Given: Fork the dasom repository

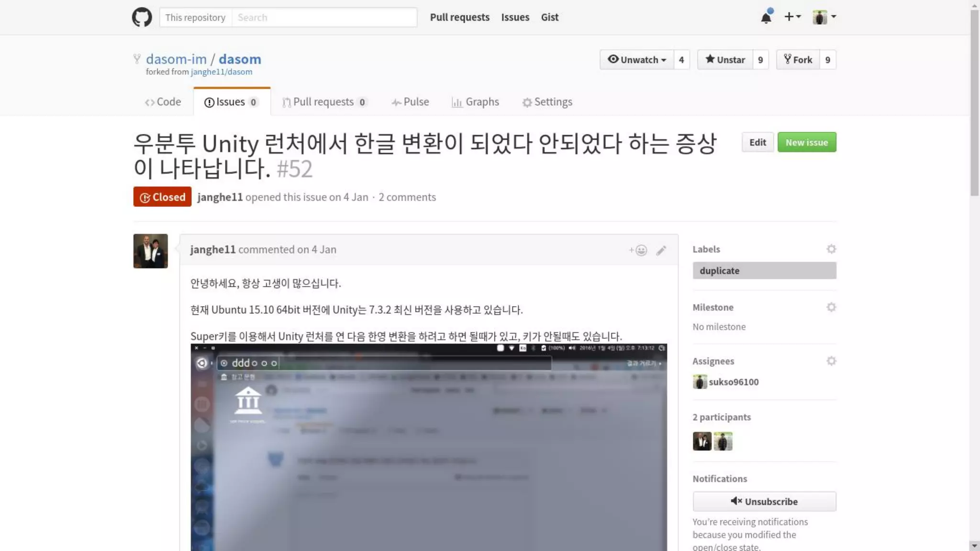Looking at the screenshot, I should (798, 60).
